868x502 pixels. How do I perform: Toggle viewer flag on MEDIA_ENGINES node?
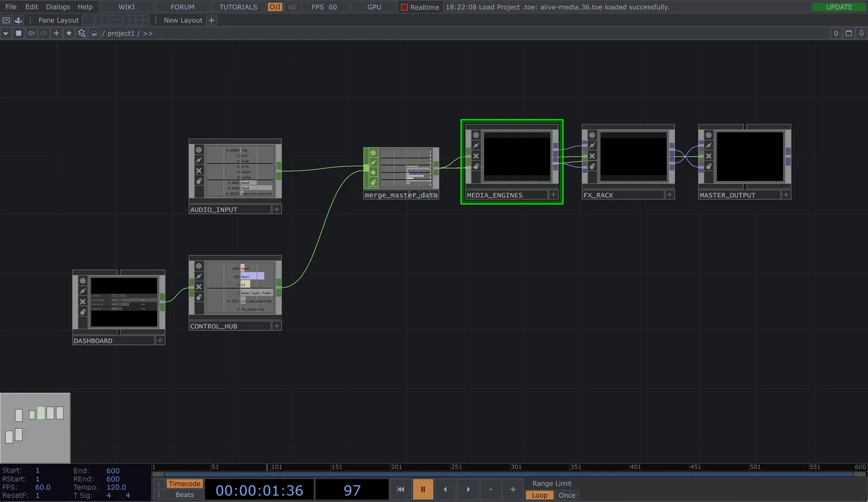476,135
